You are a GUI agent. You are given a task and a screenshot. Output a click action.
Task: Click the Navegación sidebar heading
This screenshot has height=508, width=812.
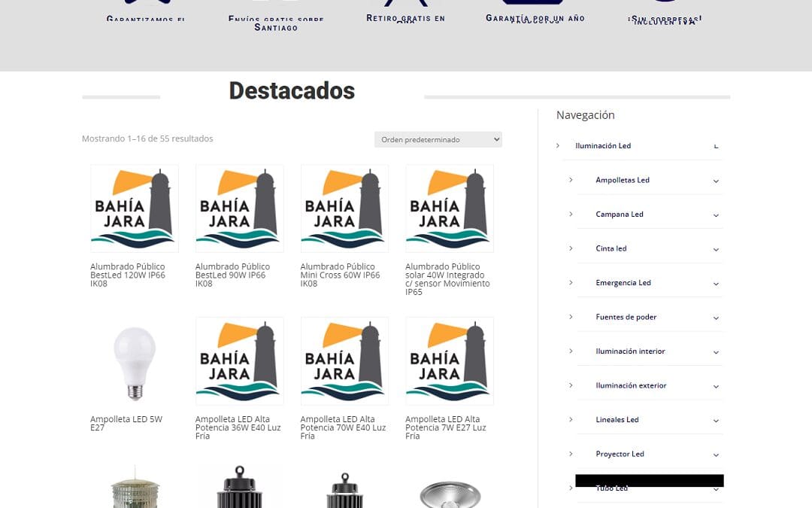tap(585, 115)
